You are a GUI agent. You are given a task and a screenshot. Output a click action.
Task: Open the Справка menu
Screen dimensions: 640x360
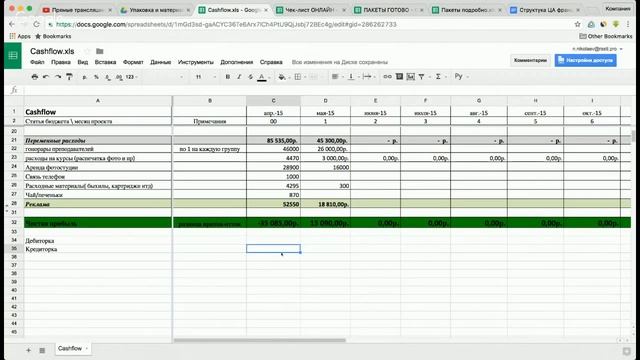point(271,62)
